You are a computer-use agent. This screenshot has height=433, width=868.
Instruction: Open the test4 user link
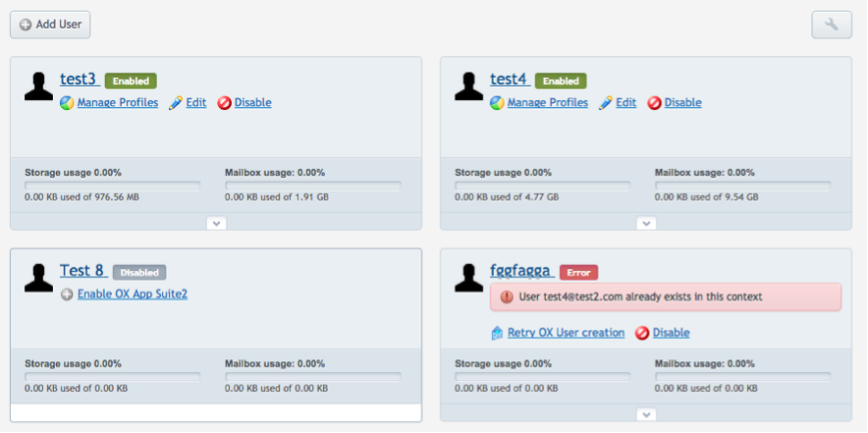click(x=510, y=80)
